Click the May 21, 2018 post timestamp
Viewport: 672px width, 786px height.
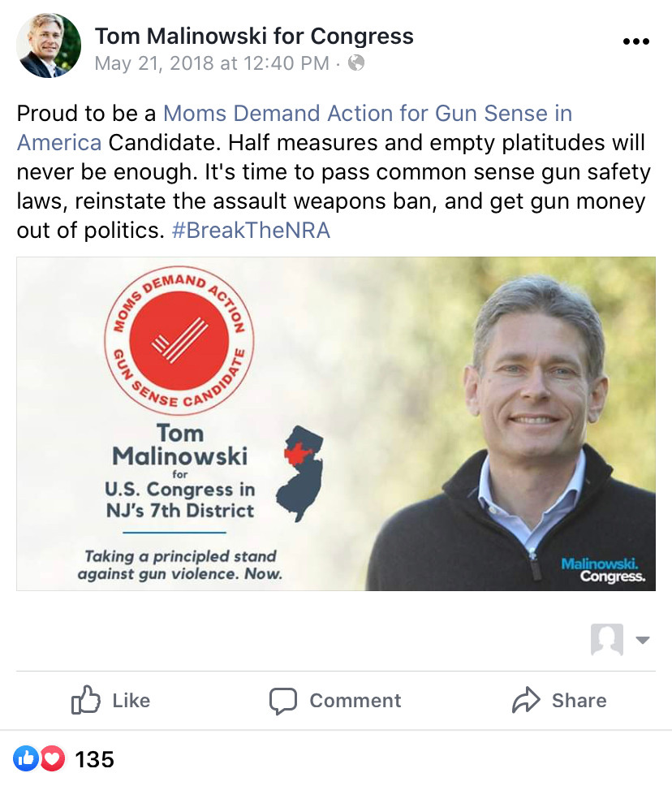click(x=212, y=63)
